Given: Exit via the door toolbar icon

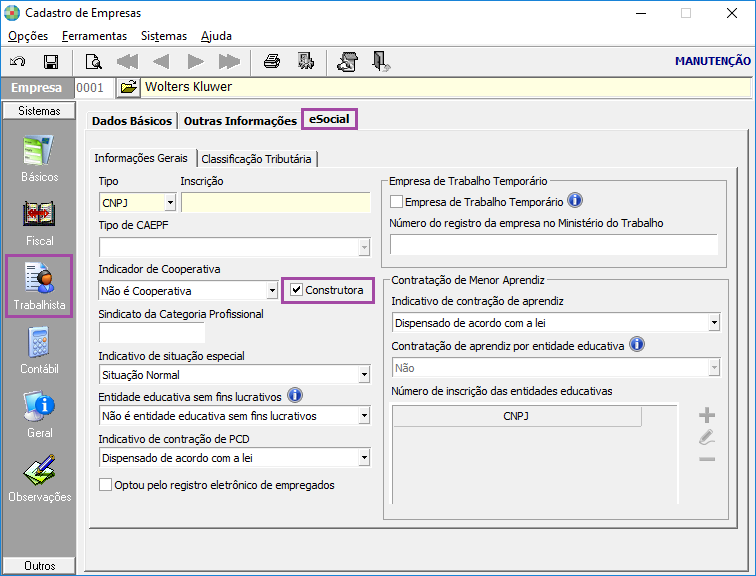Looking at the screenshot, I should pyautogui.click(x=381, y=62).
